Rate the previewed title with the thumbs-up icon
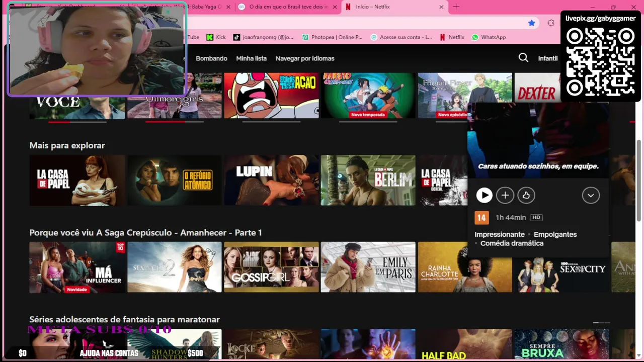644x362 pixels. pyautogui.click(x=526, y=195)
